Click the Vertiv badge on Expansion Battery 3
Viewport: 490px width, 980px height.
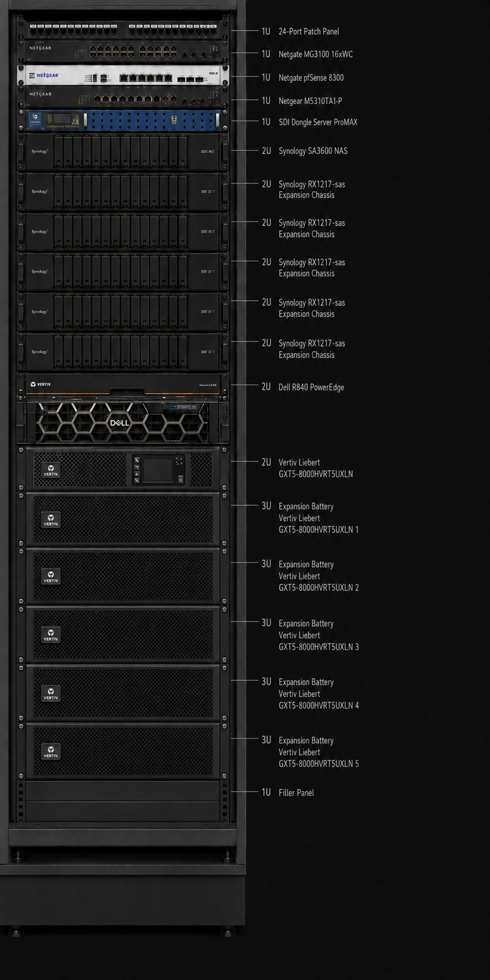(x=51, y=635)
